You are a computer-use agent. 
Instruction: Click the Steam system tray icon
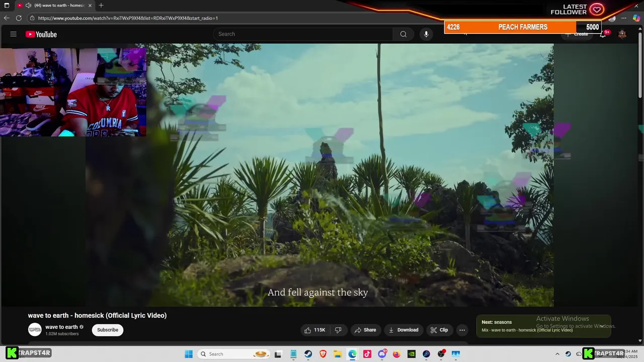[x=568, y=354]
